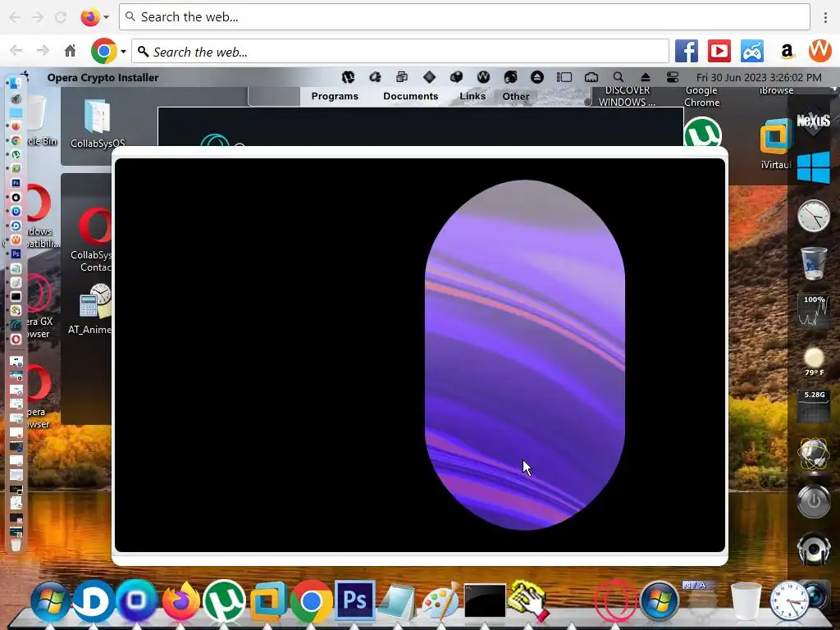Click the weather widget showing 79° F

tap(813, 361)
